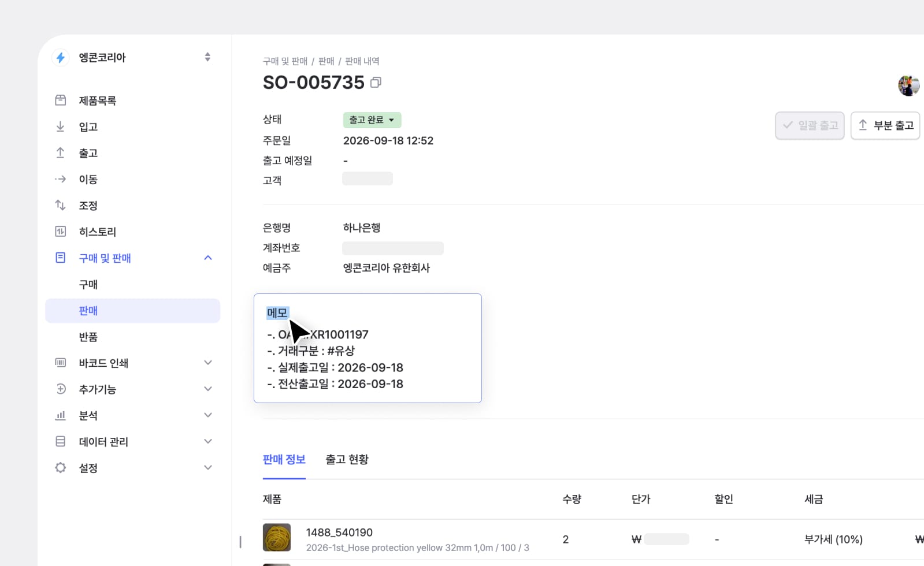Click the 설정 gear icon
The width and height of the screenshot is (924, 566).
60,468
